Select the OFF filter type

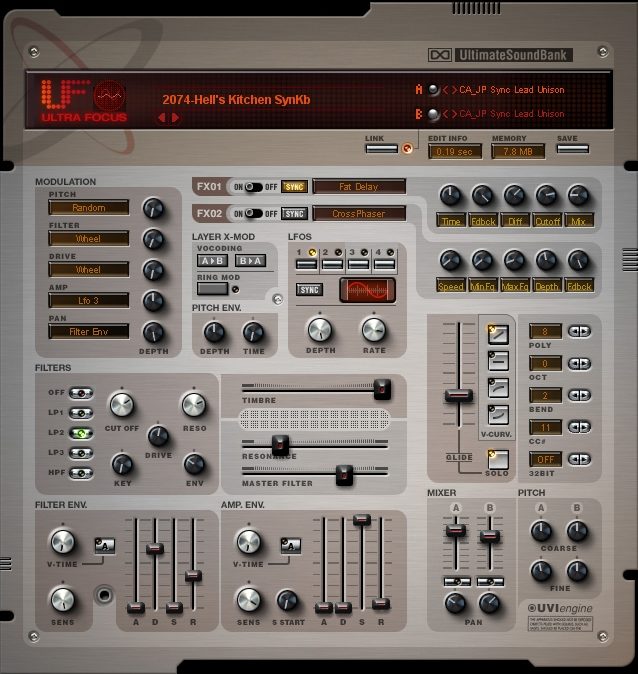(81, 393)
